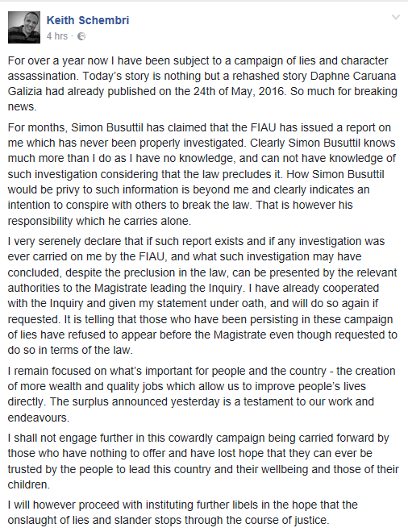
Task: Click the paragraph starting 'I will however proceed'
Action: [182, 513]
